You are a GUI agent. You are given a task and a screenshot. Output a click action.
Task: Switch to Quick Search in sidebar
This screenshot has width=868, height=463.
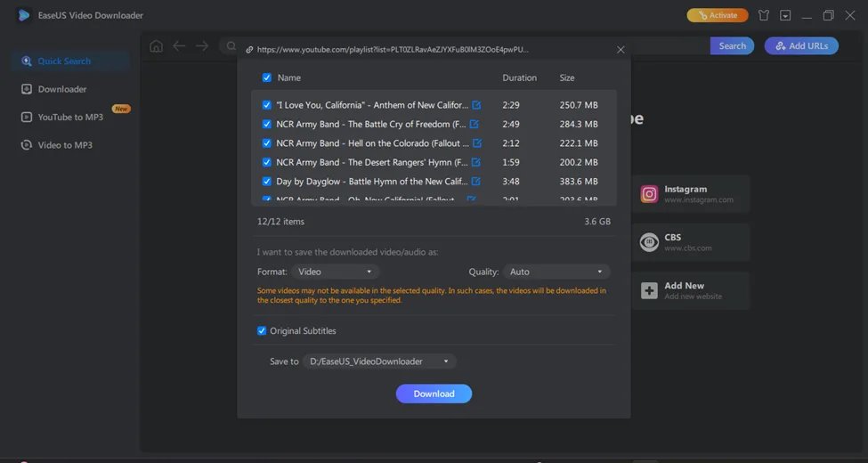coord(70,61)
